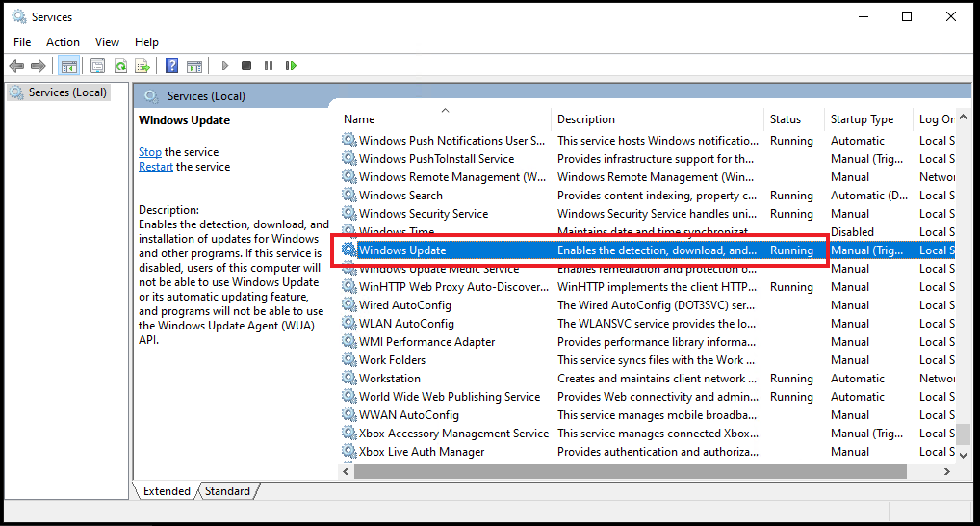980x526 pixels.
Task: Click gear icon of WLAN AutoConfig
Action: coord(348,324)
